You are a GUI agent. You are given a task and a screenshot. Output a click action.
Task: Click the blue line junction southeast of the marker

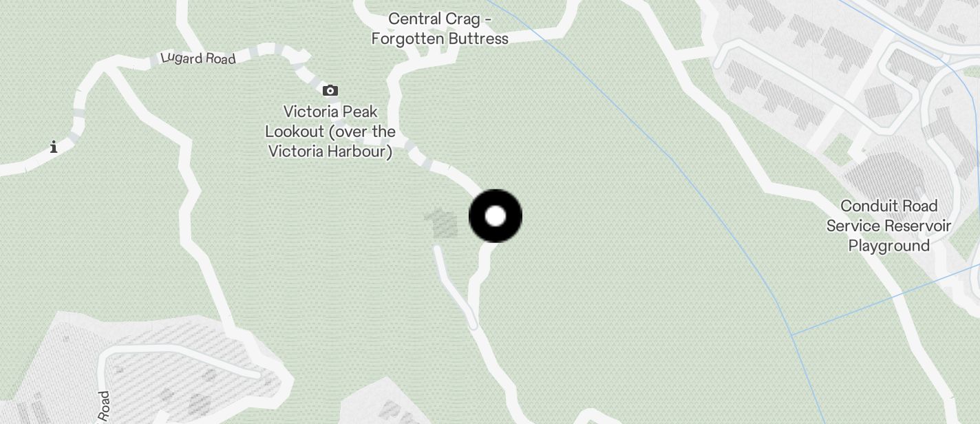(x=792, y=335)
